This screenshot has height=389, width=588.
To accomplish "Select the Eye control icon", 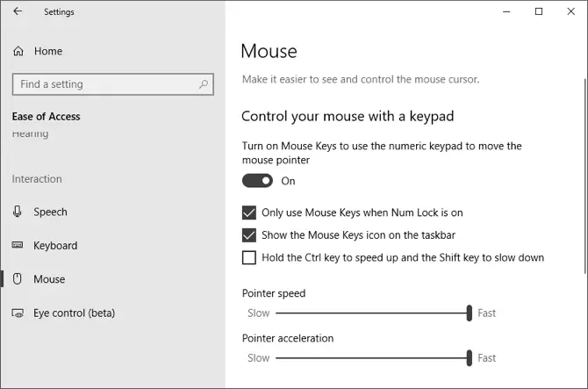I will tap(18, 313).
